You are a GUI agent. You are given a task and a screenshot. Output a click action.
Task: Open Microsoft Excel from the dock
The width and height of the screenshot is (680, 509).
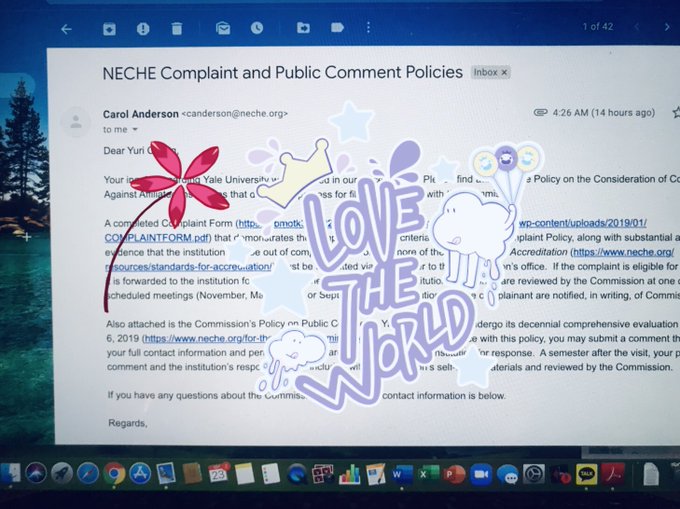[x=428, y=474]
